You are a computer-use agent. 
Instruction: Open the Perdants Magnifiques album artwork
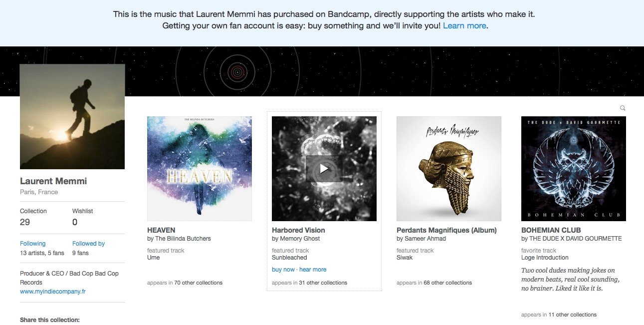(449, 169)
